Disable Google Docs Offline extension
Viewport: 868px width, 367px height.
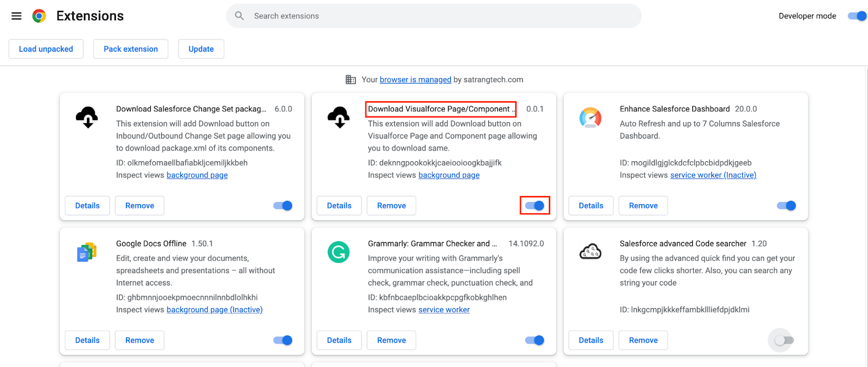pos(283,340)
